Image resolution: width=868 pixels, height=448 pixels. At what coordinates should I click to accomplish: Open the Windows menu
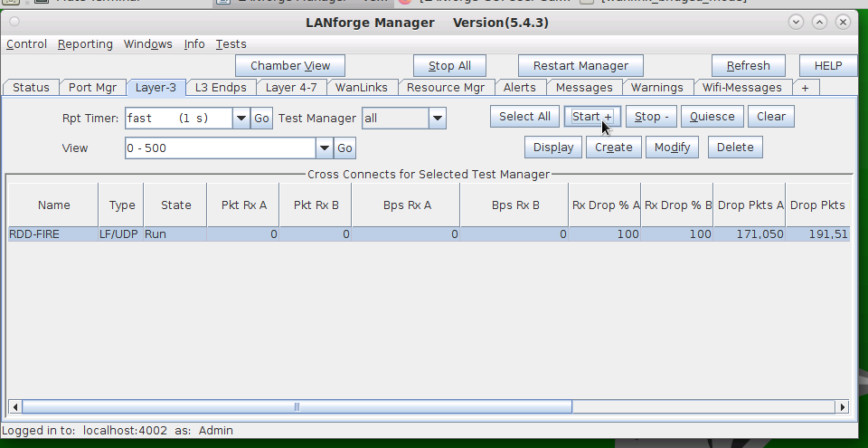coord(147,43)
